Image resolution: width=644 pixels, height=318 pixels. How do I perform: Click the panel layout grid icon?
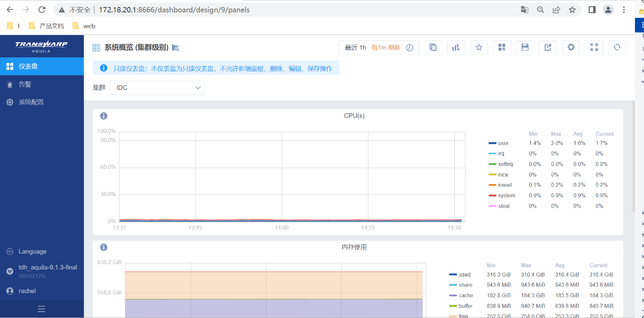[502, 47]
